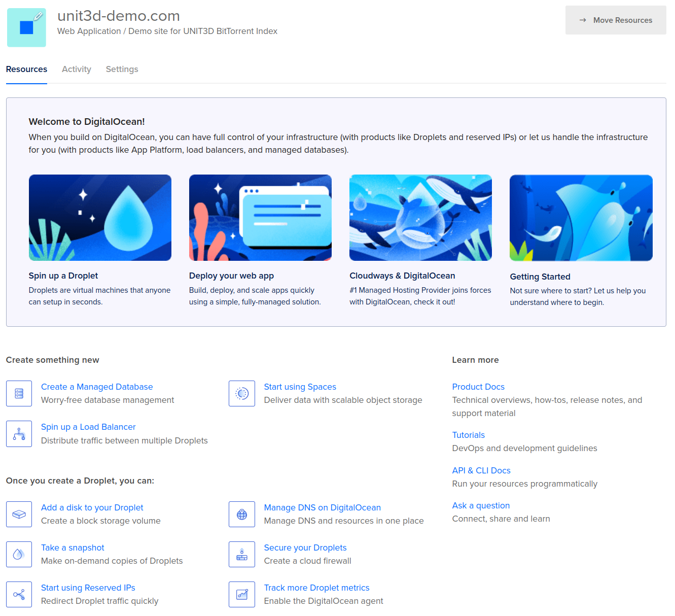Click 'Connect, share and learn' text
This screenshot has width=675, height=616.
click(x=501, y=519)
